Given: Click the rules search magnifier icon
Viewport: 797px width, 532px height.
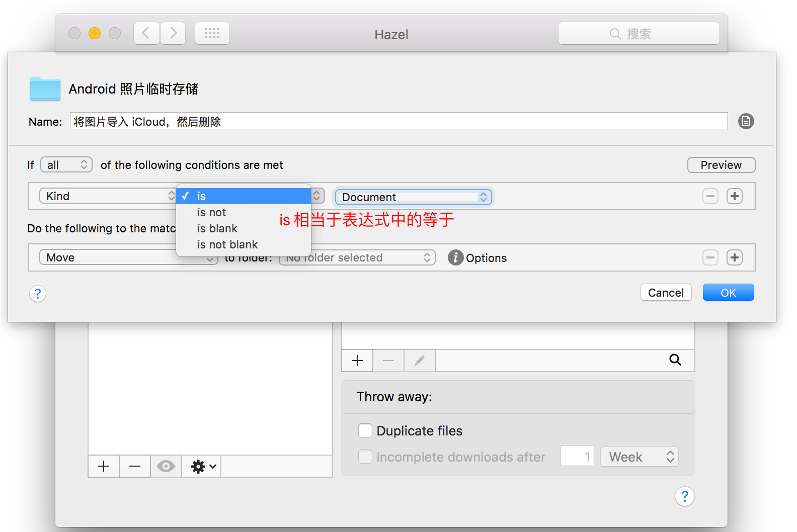Looking at the screenshot, I should click(675, 360).
